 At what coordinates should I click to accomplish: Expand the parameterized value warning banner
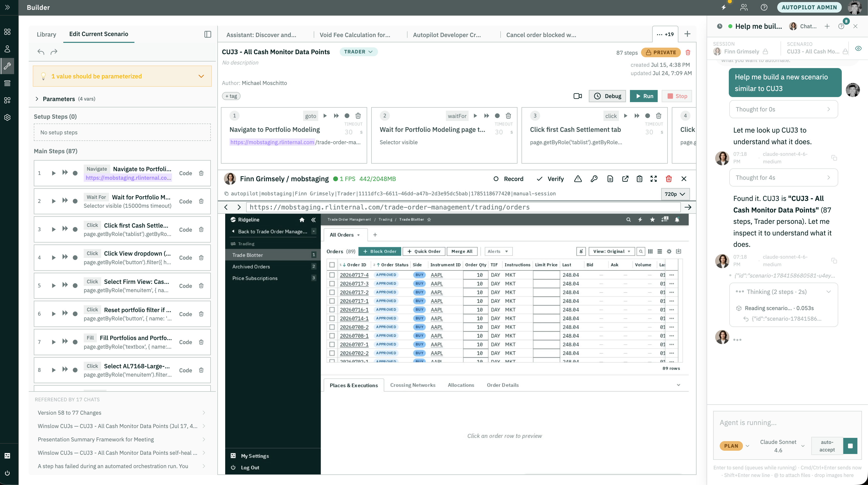pos(122,76)
